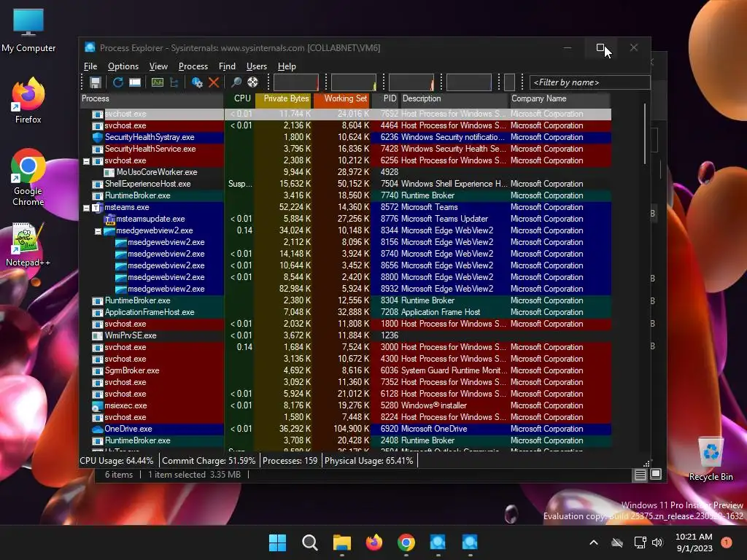Sort by the Company Name column header
Viewport: 747px width, 560px height.
point(560,98)
